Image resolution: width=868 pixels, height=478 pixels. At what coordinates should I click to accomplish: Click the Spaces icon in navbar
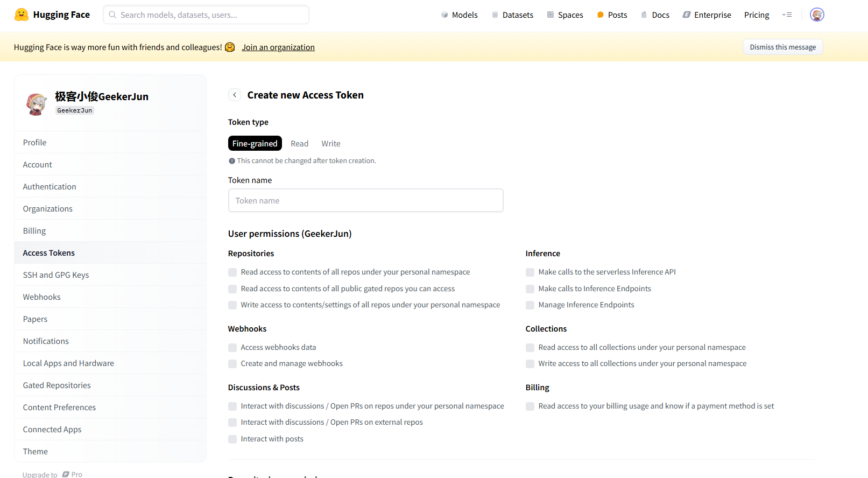coord(551,15)
